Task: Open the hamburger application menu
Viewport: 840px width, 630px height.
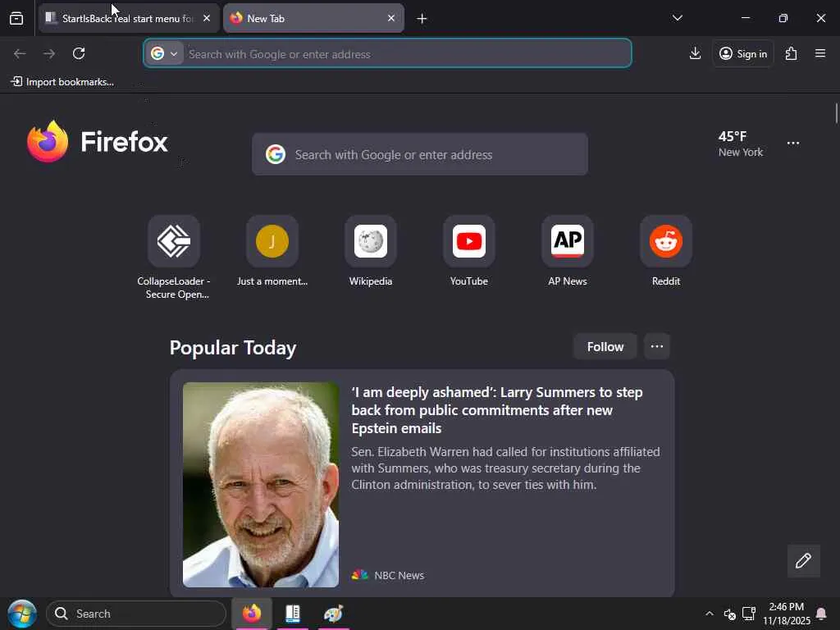Action: 820,53
